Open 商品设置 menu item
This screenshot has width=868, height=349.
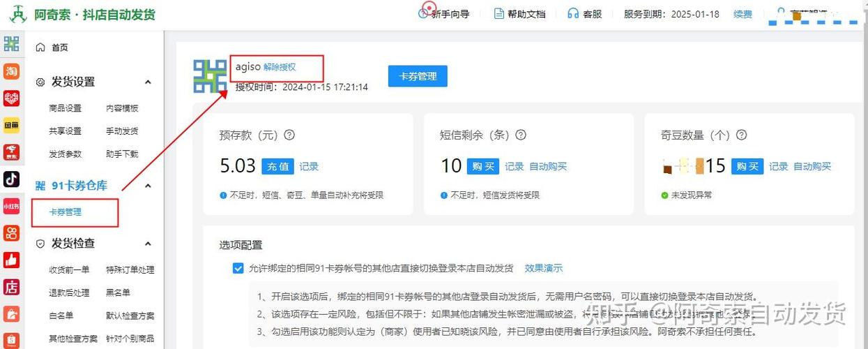pyautogui.click(x=65, y=108)
